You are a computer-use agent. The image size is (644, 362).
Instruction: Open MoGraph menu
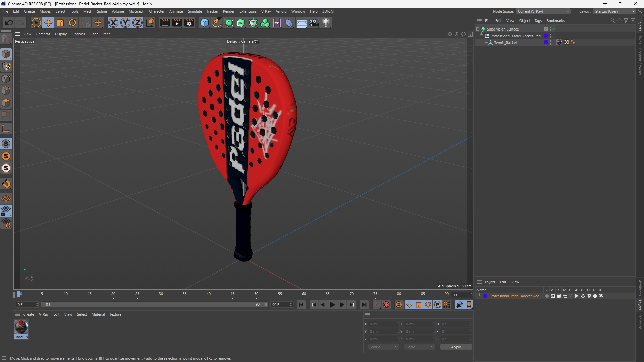pyautogui.click(x=136, y=11)
